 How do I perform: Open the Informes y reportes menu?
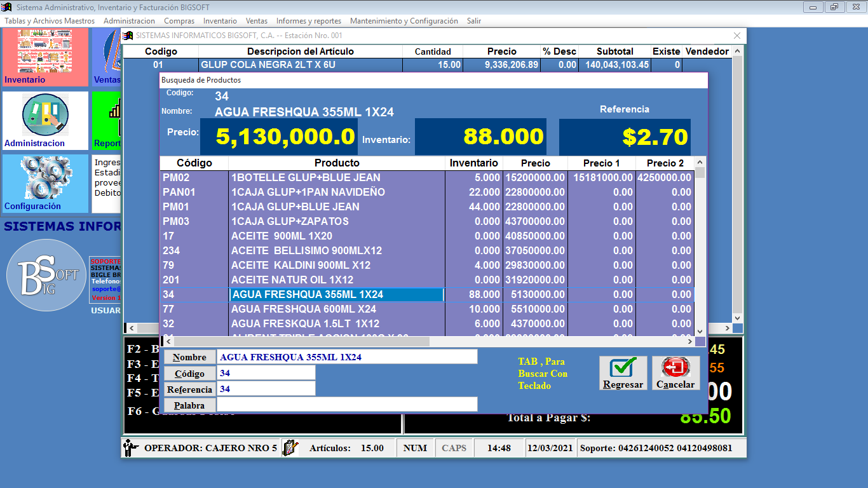point(308,21)
